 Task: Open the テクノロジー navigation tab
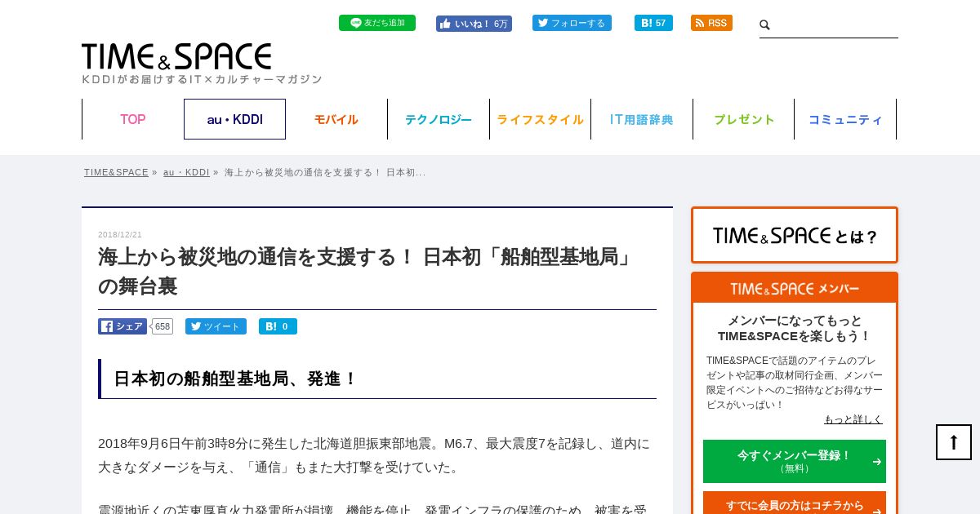pyautogui.click(x=439, y=119)
